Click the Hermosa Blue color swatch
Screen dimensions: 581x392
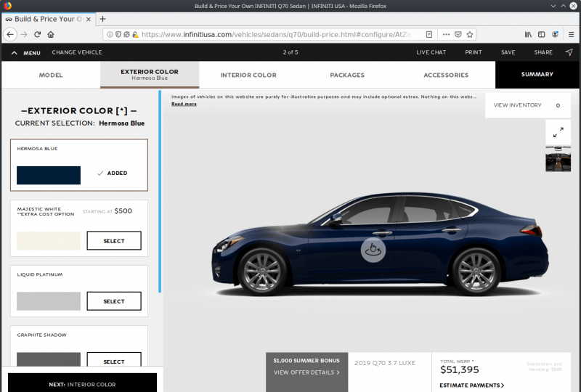tap(49, 175)
